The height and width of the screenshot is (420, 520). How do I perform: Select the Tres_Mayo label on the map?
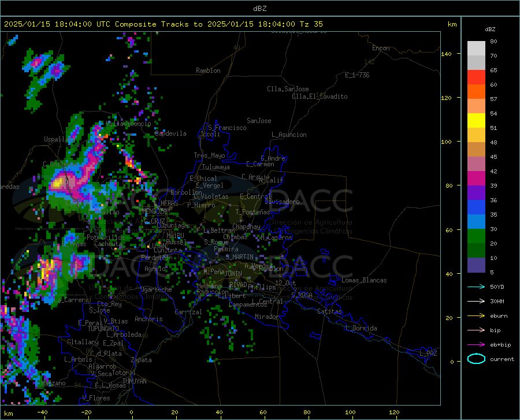coord(209,155)
